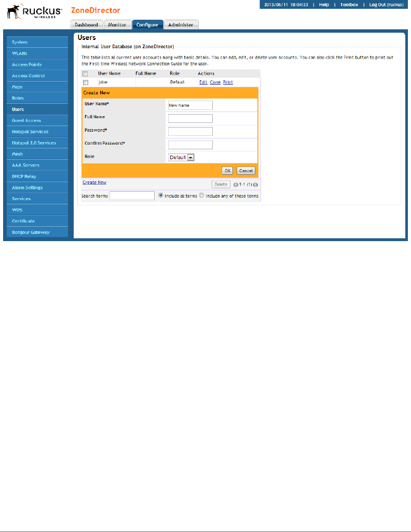The image size is (411, 532).
Task: Click the 1-1 (1) page count text
Action: 245,185
